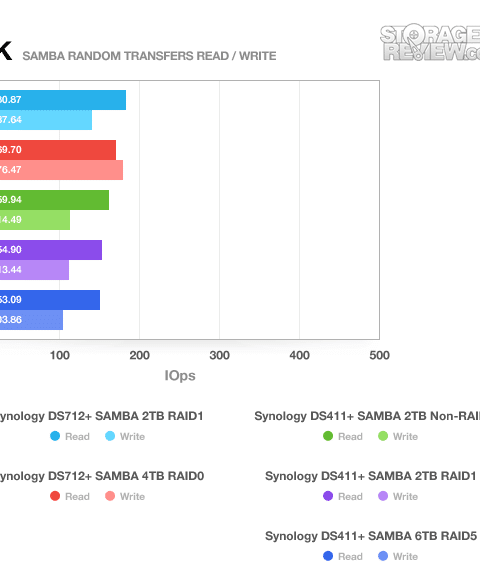The height and width of the screenshot is (580, 480).
Task: Click the 100 axis tick label
Action: pyautogui.click(x=60, y=355)
